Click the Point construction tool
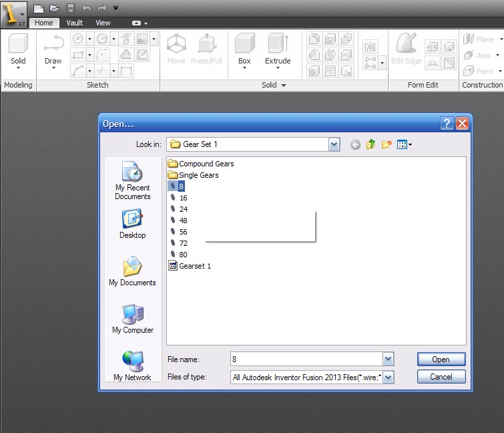504x433 pixels. (x=478, y=71)
